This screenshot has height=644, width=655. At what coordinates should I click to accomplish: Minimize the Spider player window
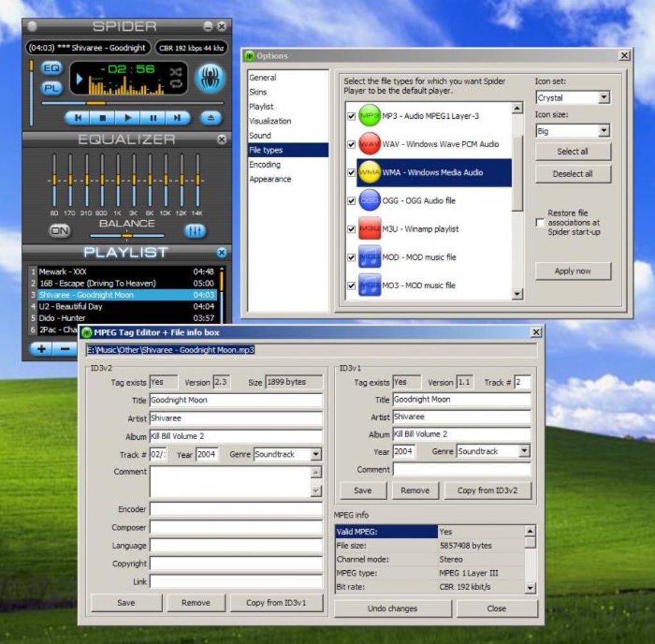(x=207, y=26)
